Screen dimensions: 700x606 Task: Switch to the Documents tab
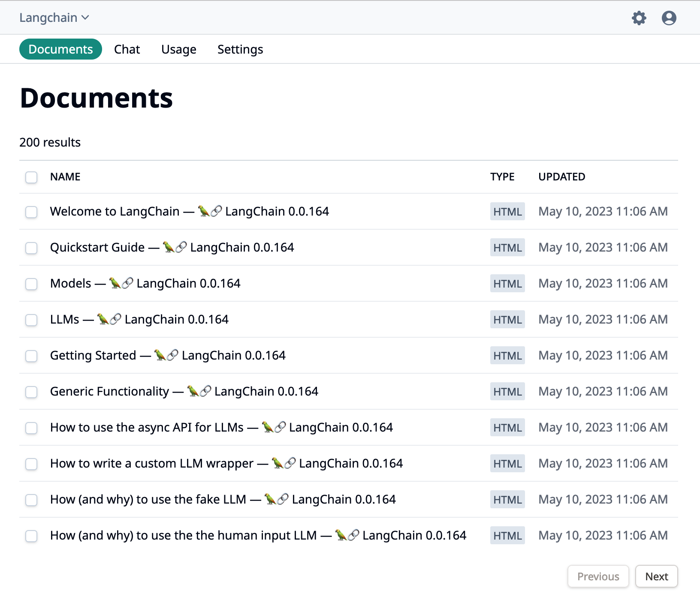click(60, 49)
